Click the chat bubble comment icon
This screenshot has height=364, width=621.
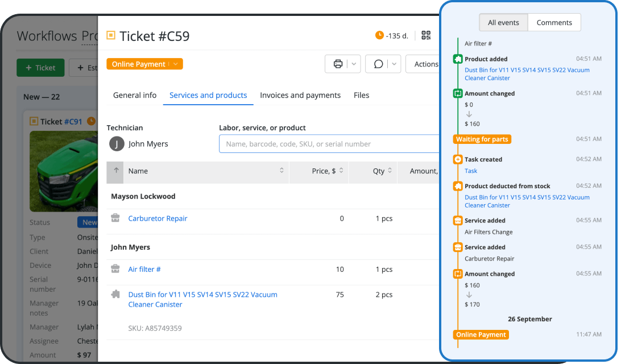[x=378, y=64]
